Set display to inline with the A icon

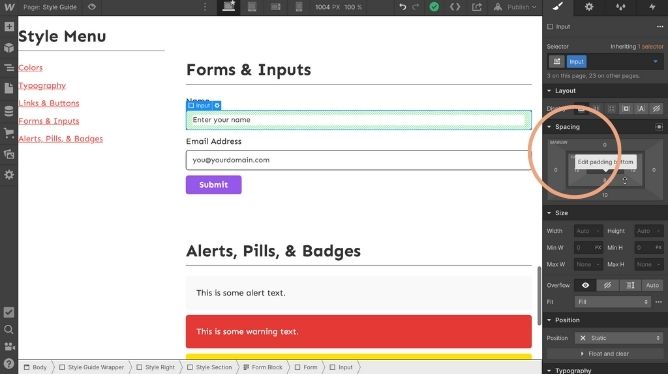641,109
